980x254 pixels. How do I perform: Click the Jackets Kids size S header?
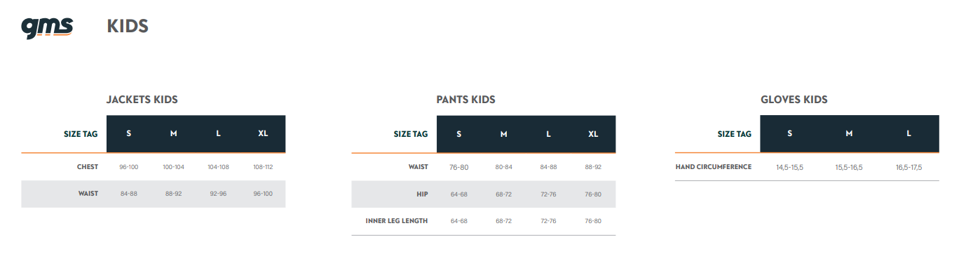click(129, 134)
